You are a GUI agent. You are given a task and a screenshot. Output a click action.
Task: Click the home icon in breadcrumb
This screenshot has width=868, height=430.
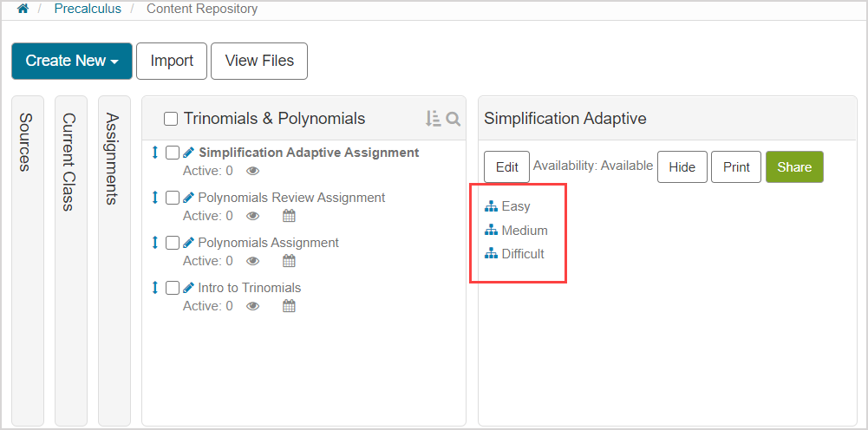click(23, 9)
